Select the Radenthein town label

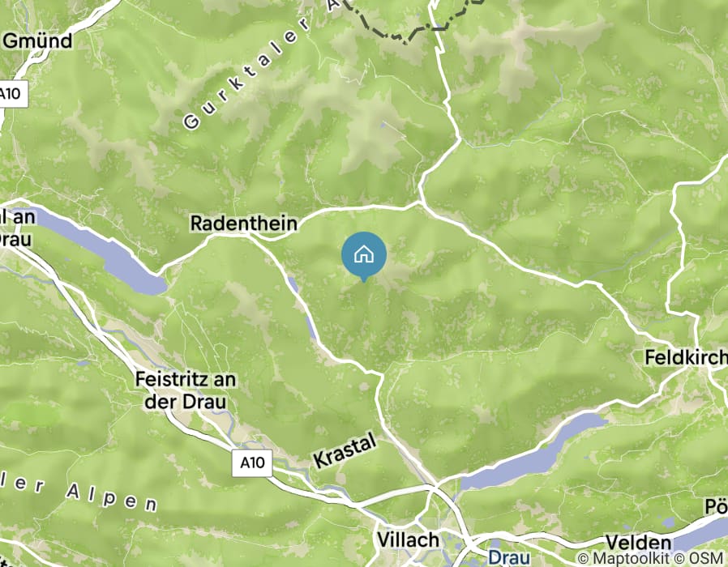point(244,224)
